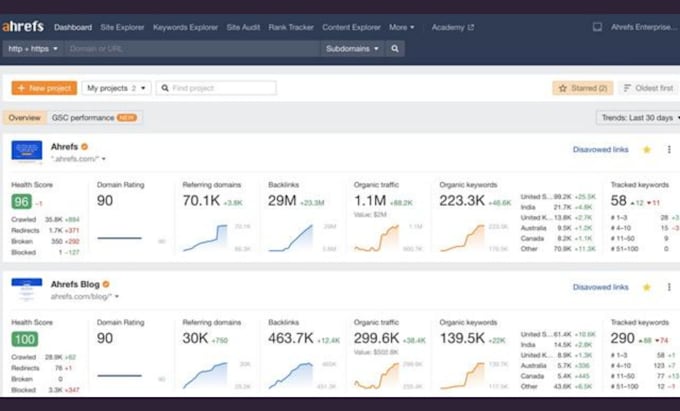
Task: Click New project button
Action: (44, 88)
